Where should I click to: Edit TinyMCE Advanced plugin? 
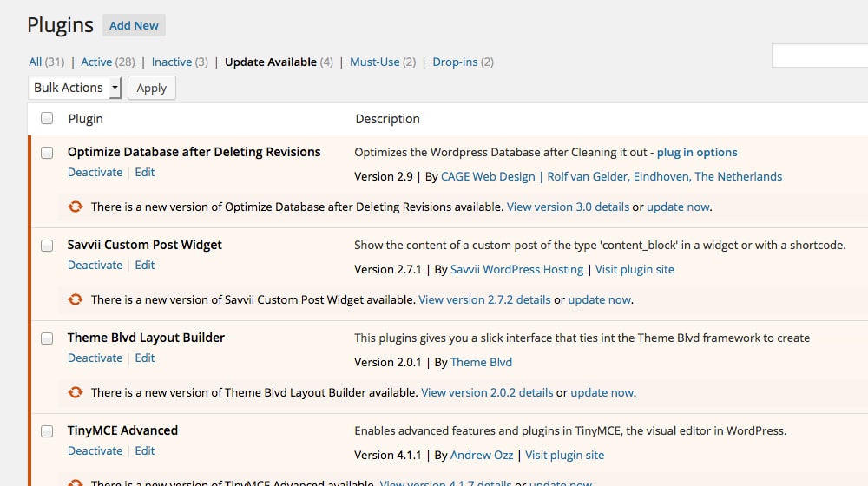click(x=145, y=451)
